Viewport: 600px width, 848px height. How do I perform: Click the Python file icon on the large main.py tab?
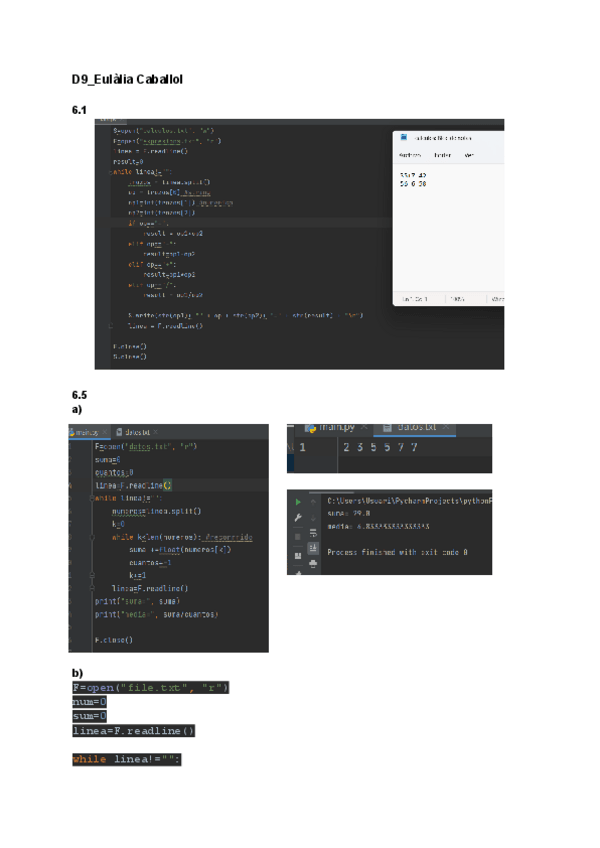click(x=310, y=428)
